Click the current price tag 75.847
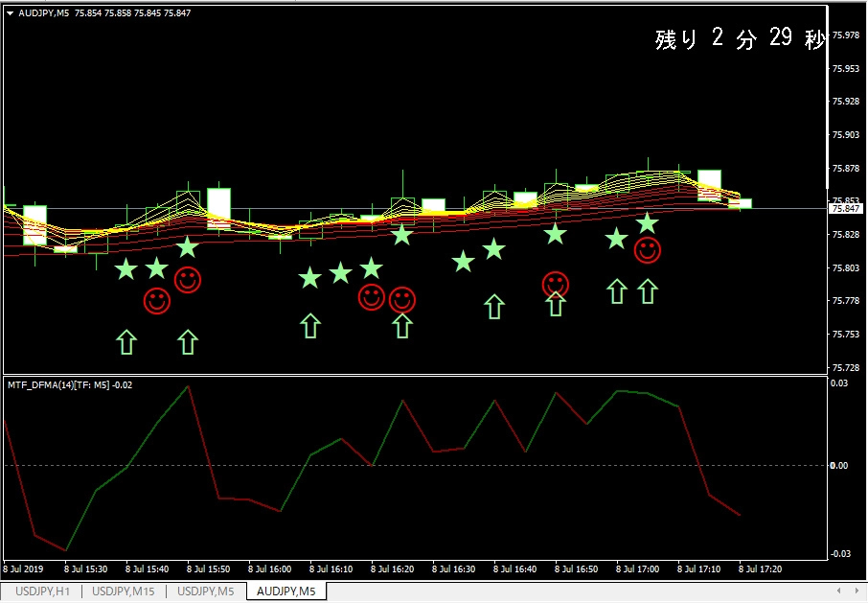The image size is (868, 603). pyautogui.click(x=845, y=208)
